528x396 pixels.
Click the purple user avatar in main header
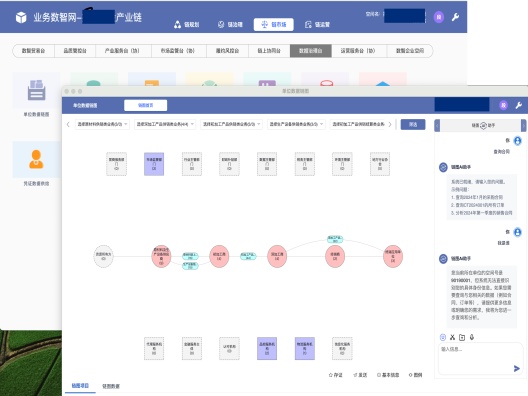click(x=439, y=17)
